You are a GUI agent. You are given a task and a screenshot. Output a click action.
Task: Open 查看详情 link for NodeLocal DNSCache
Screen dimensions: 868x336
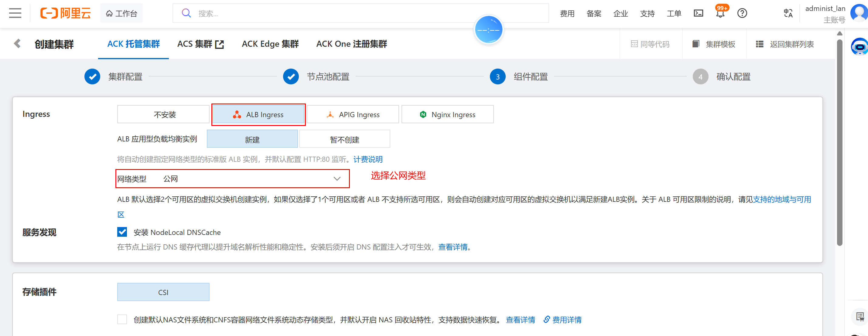pyautogui.click(x=453, y=247)
